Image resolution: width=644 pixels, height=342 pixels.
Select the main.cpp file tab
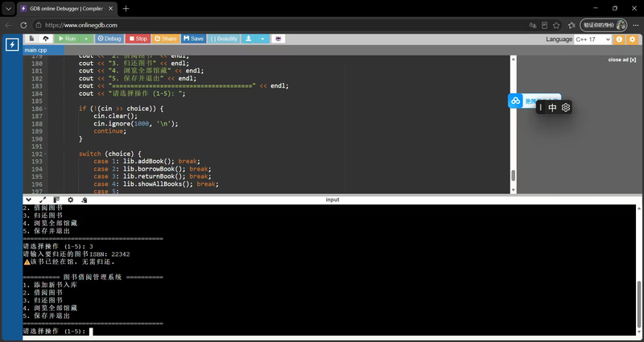tap(43, 50)
